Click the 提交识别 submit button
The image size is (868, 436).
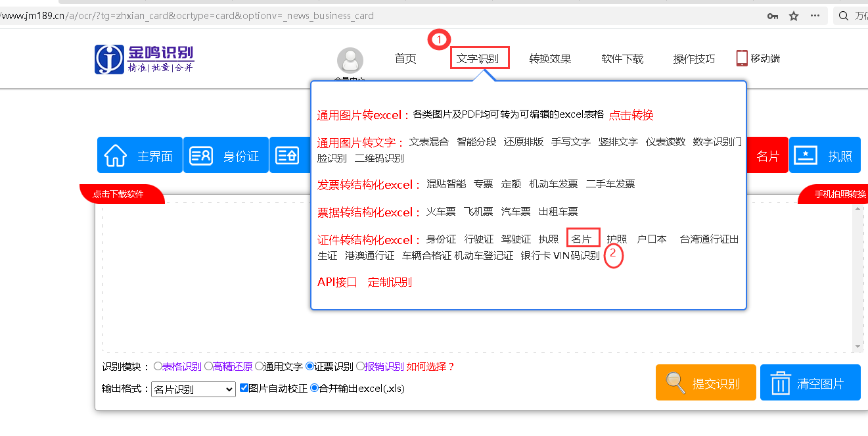(706, 382)
